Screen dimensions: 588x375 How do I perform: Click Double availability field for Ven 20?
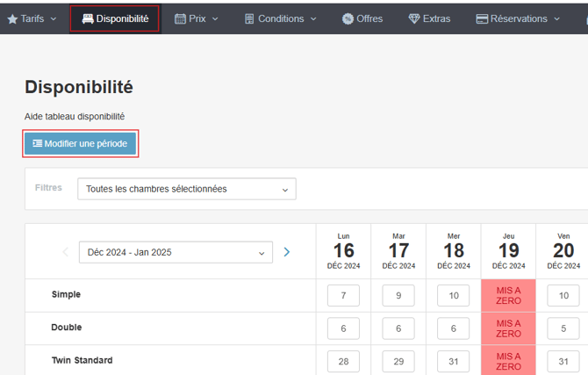563,328
